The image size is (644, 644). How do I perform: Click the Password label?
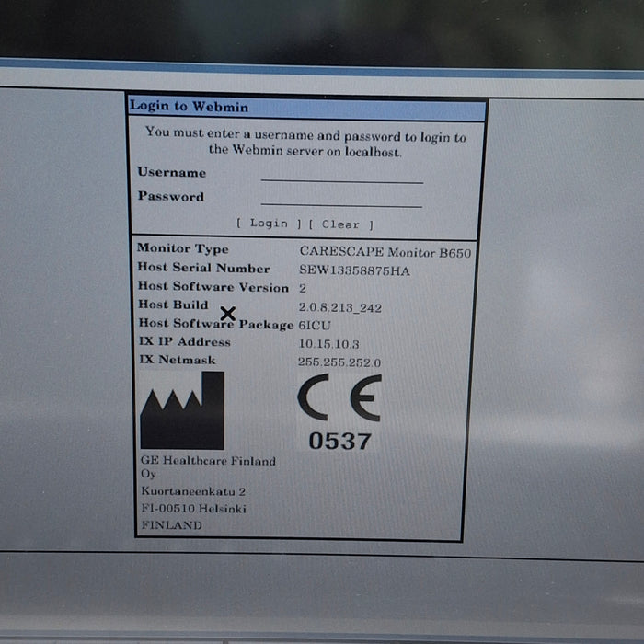coord(171,196)
